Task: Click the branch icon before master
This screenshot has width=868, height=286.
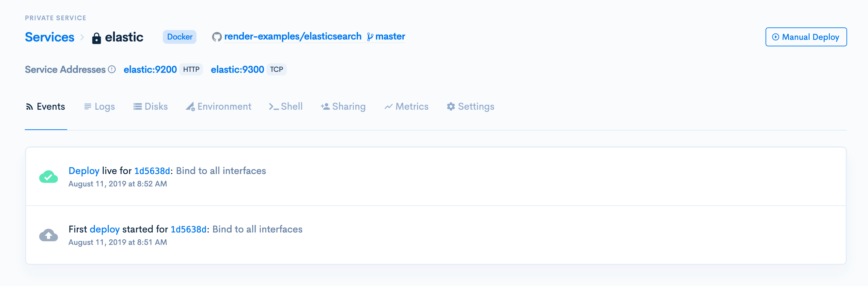Action: click(370, 37)
